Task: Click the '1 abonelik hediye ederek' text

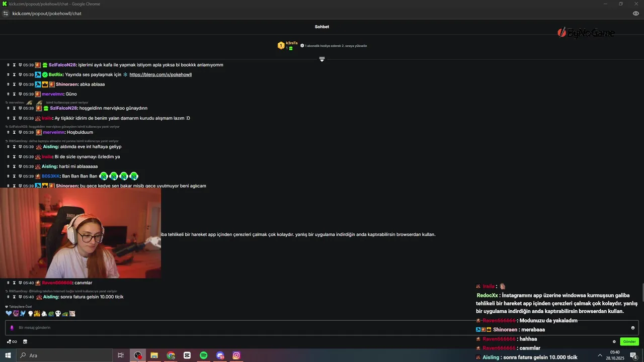Action: pyautogui.click(x=336, y=46)
